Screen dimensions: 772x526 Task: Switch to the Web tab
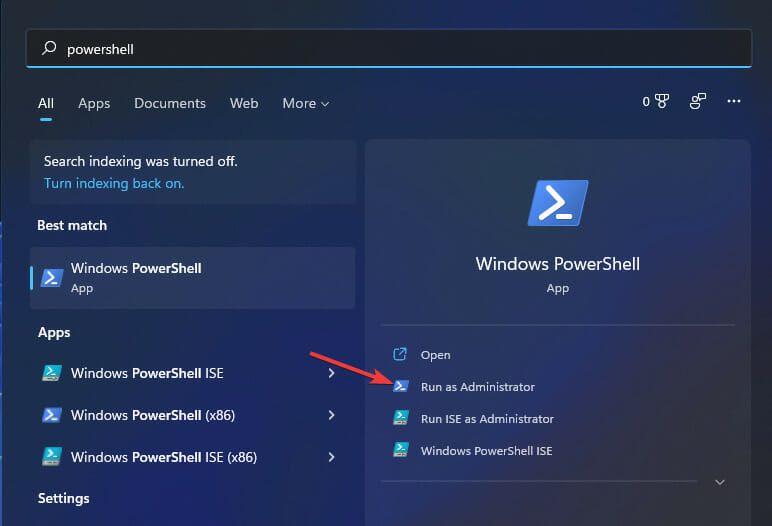[244, 103]
